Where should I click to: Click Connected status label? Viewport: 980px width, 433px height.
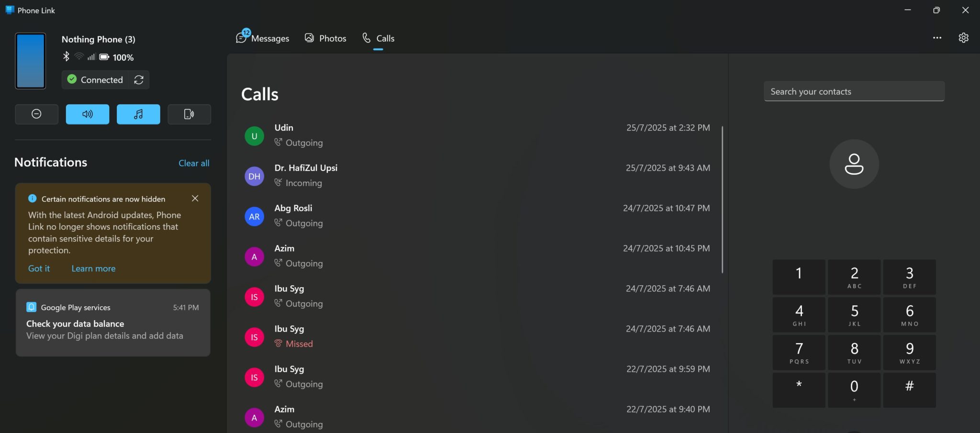click(x=101, y=80)
